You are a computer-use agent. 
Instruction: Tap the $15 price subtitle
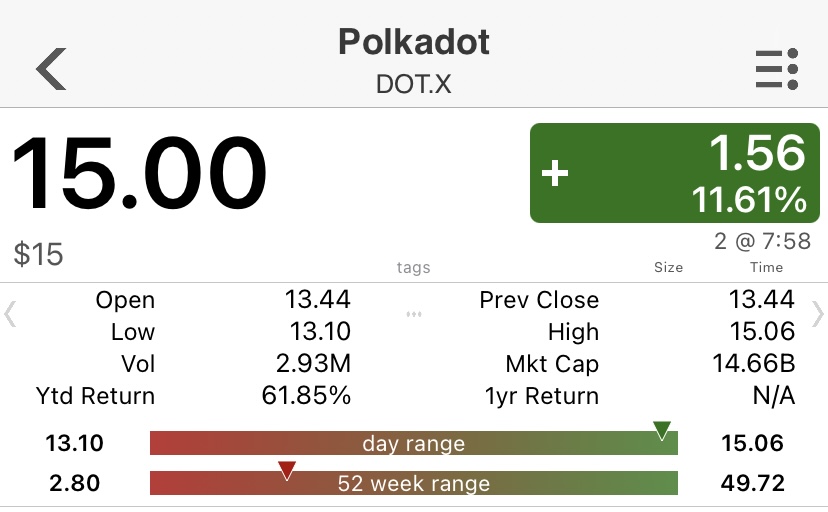38,254
